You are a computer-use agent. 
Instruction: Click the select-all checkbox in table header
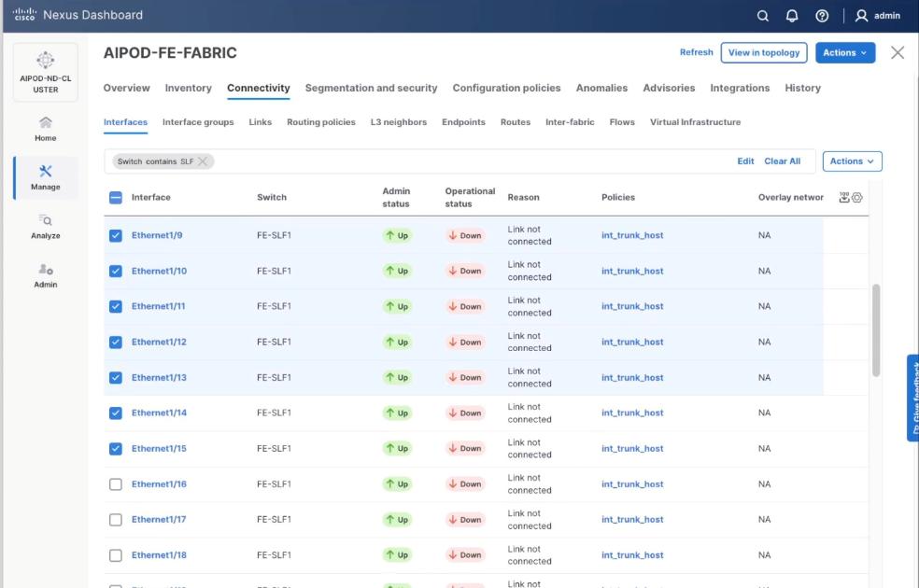[115, 197]
